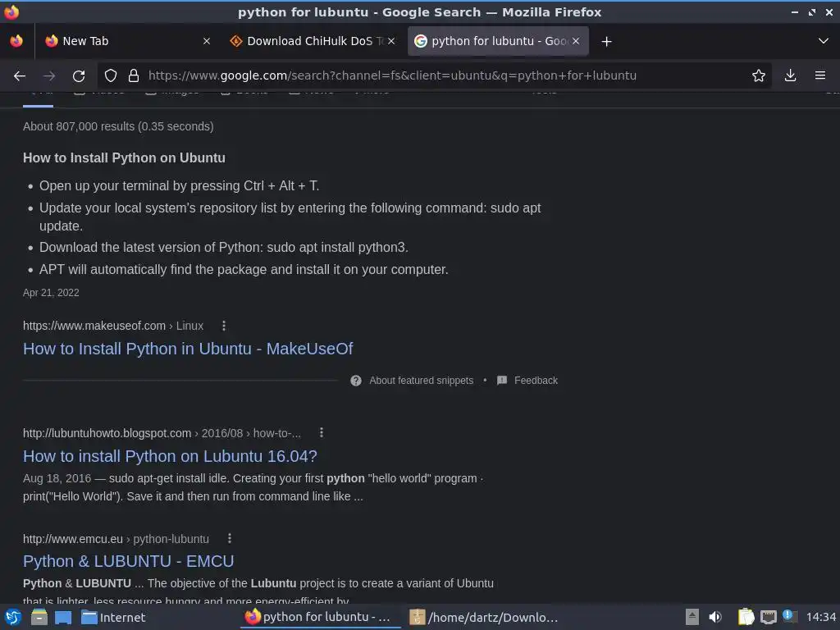Switch to Download ChiHulk DoS tab

click(x=313, y=41)
